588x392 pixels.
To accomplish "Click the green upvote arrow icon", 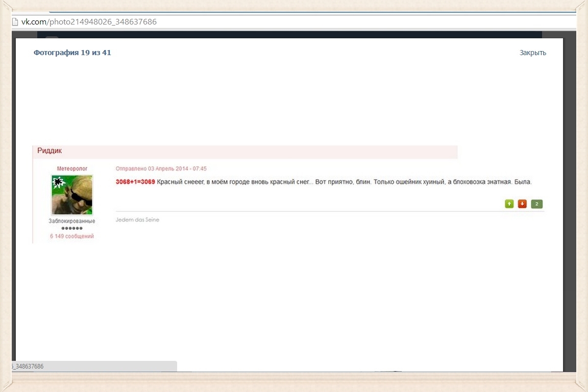I will coord(509,204).
